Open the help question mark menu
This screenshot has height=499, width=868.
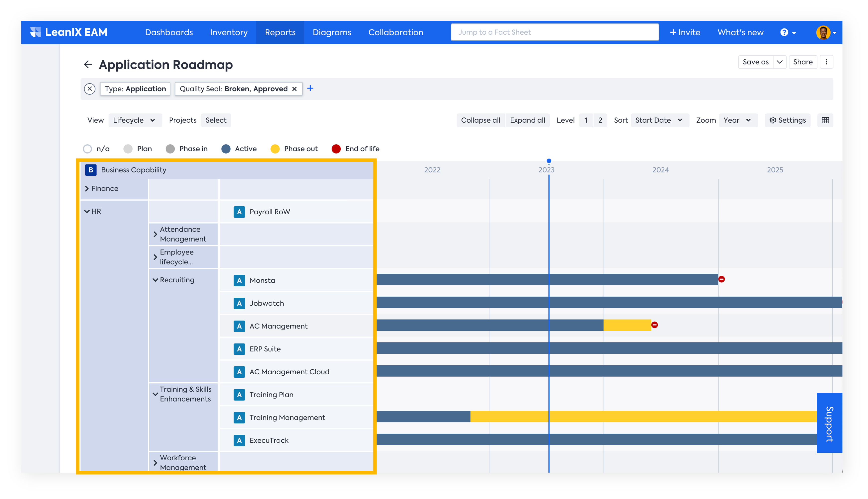[788, 32]
